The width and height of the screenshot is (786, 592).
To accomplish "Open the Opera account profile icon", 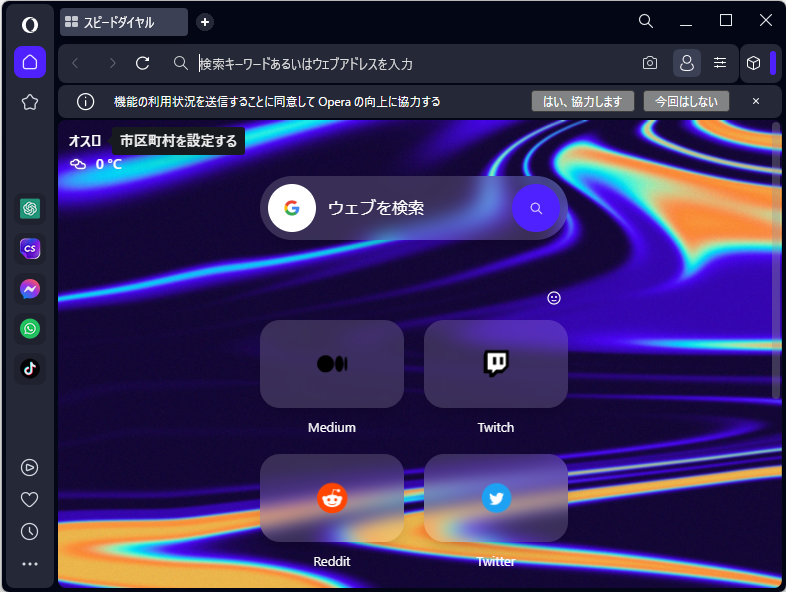I will pyautogui.click(x=687, y=63).
